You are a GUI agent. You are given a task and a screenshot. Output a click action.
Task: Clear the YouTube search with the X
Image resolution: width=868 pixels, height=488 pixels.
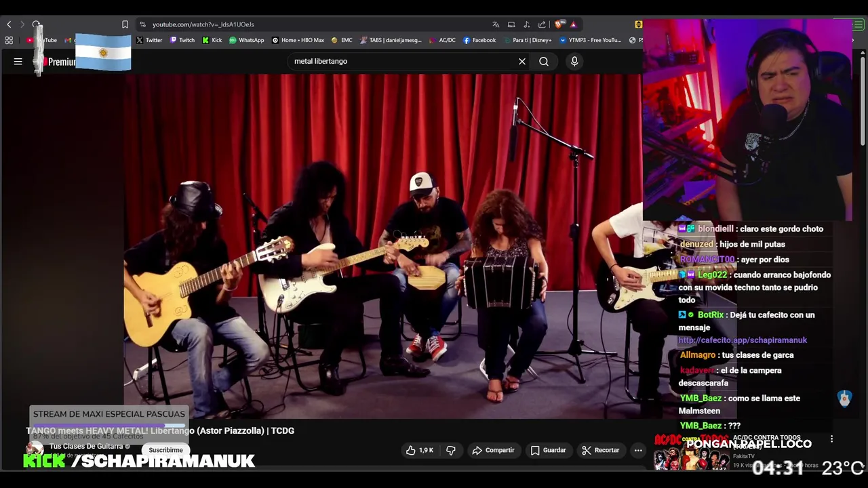coord(522,62)
